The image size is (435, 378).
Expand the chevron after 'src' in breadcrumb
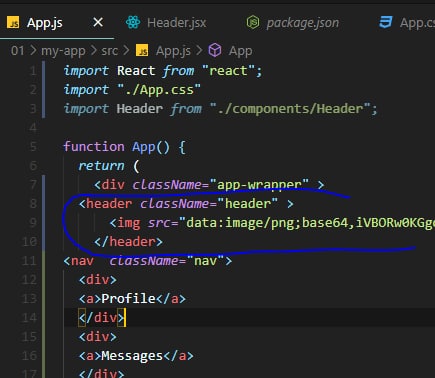click(126, 51)
